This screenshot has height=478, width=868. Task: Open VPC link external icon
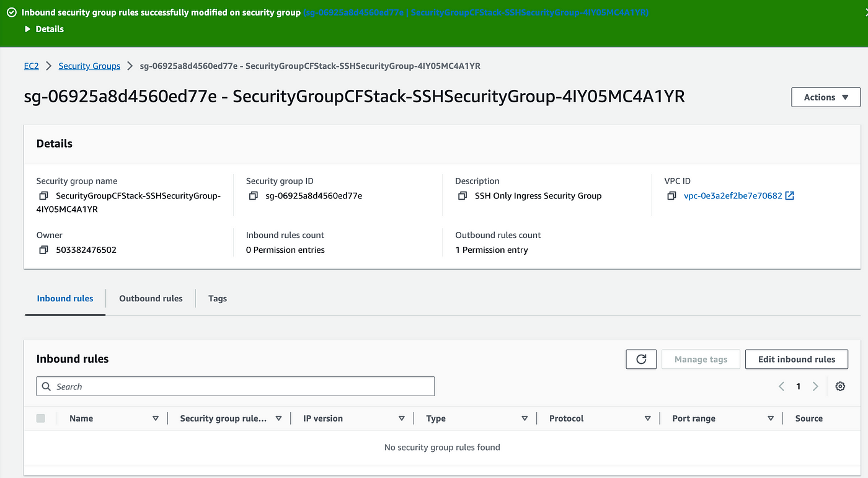pos(790,195)
